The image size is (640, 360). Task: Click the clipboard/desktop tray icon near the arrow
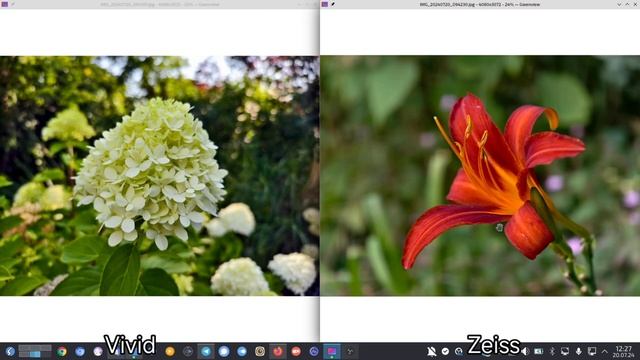click(x=592, y=351)
